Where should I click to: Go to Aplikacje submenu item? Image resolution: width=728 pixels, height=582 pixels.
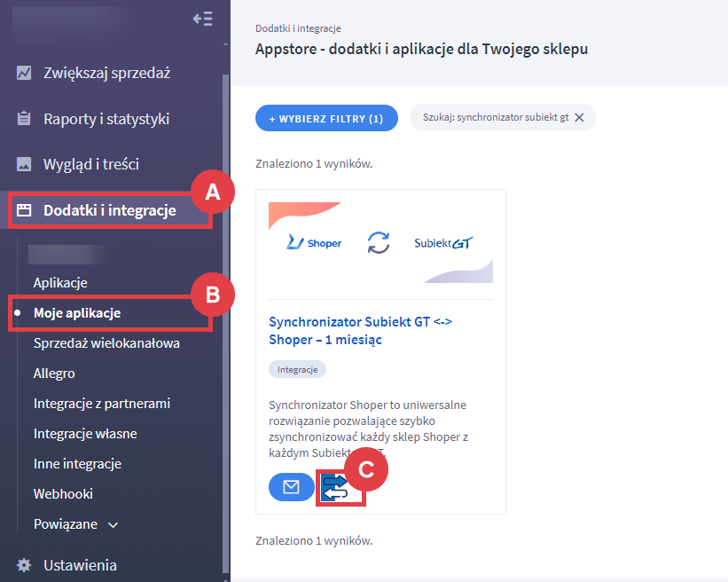[x=60, y=282]
